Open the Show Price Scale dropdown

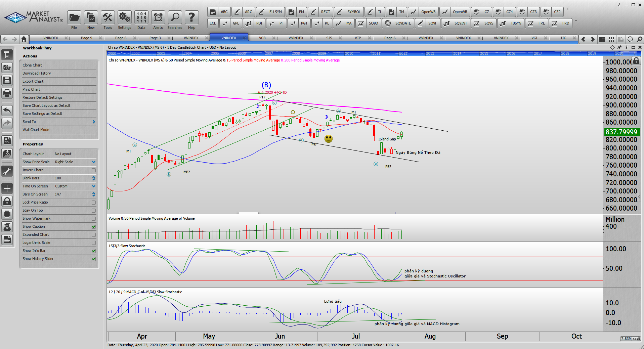click(94, 162)
